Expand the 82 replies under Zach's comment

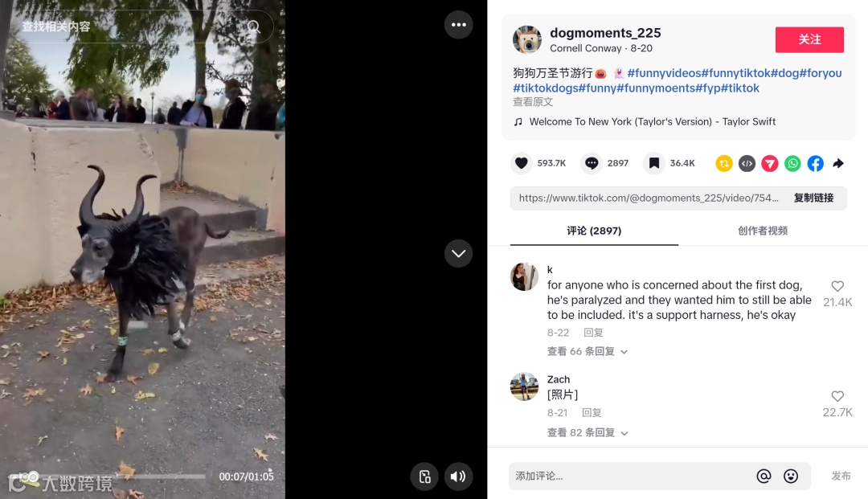588,432
